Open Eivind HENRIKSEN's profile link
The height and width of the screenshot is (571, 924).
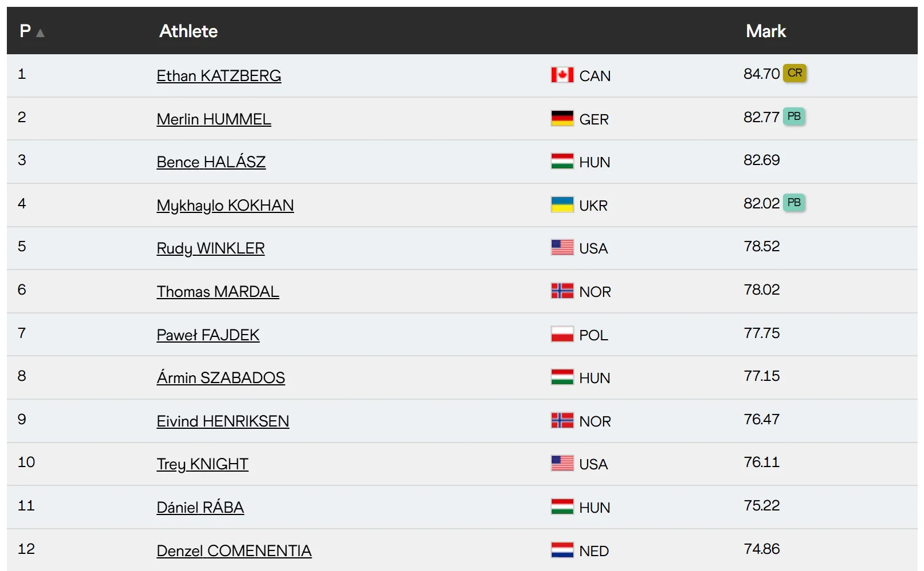(223, 421)
